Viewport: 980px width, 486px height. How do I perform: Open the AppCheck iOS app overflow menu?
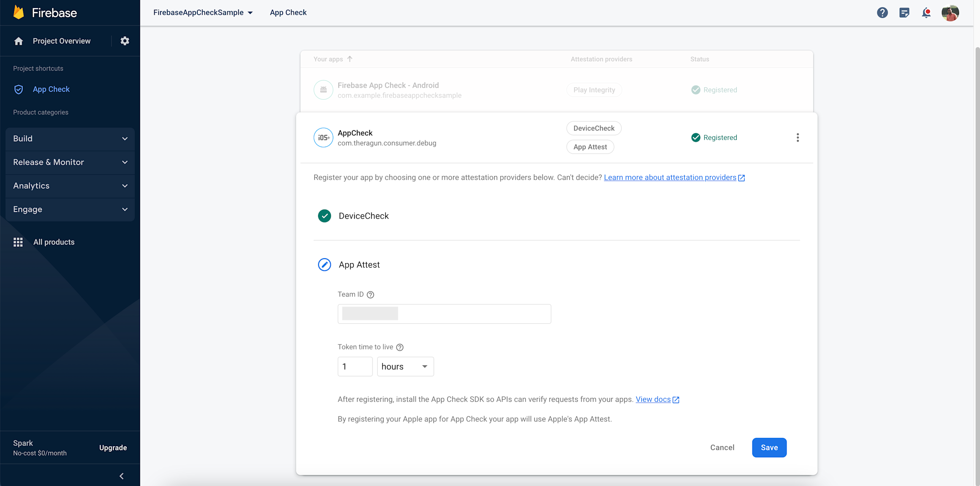pyautogui.click(x=798, y=137)
